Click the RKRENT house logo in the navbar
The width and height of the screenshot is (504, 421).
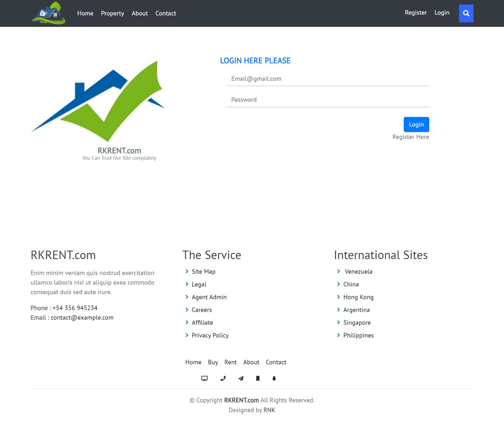coord(48,13)
